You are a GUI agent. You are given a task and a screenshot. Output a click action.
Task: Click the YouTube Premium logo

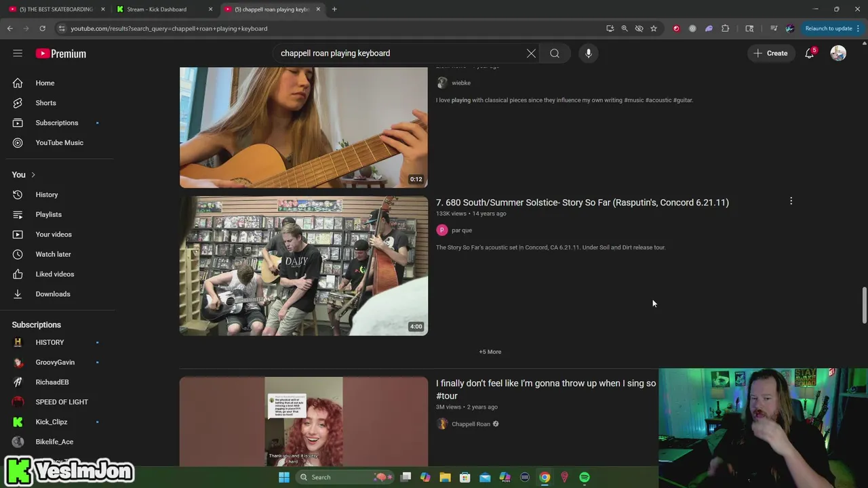[61, 54]
